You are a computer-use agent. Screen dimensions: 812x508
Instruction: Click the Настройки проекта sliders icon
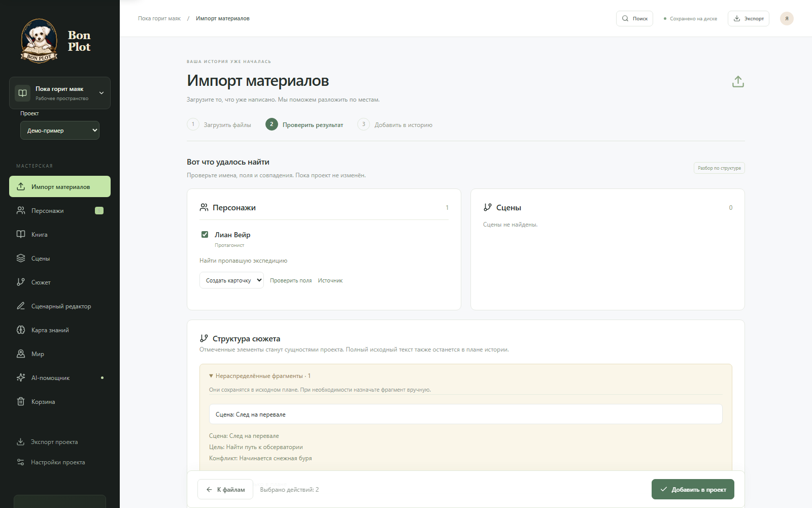click(20, 462)
